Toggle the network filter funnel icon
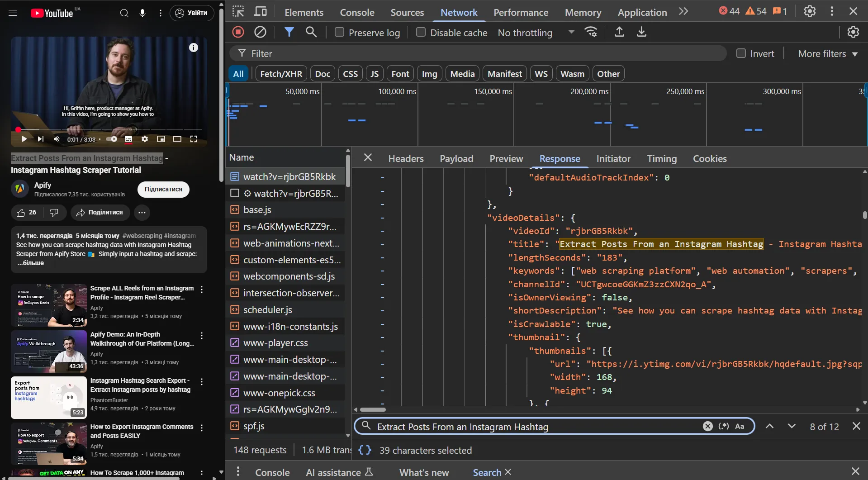The height and width of the screenshot is (480, 868). (289, 32)
